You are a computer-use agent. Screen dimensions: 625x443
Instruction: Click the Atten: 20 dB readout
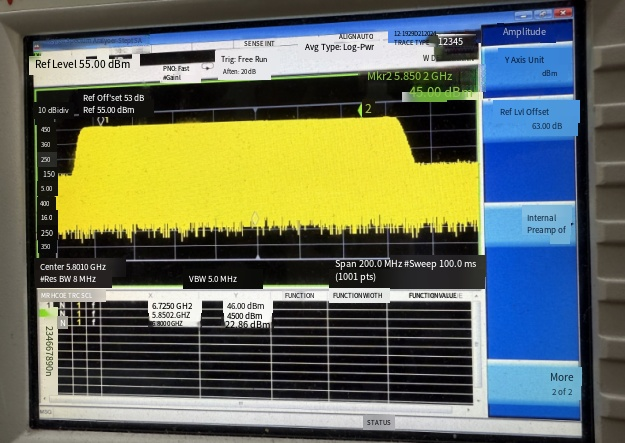(x=239, y=72)
